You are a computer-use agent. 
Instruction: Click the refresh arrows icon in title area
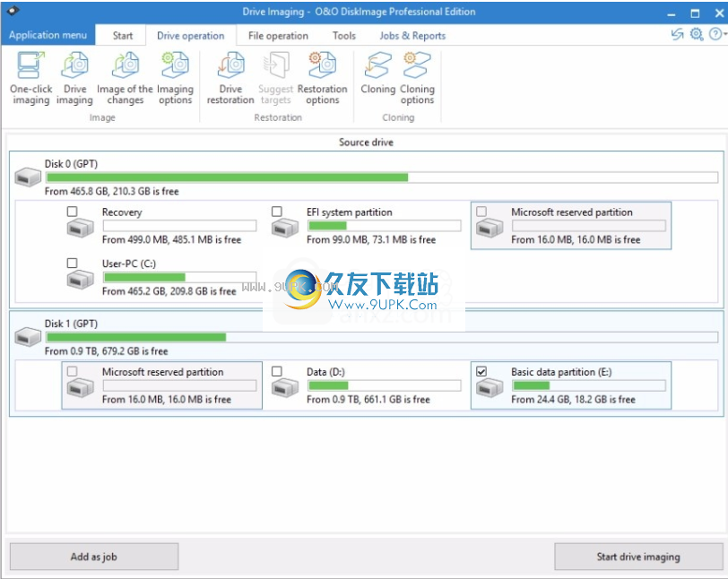point(678,34)
